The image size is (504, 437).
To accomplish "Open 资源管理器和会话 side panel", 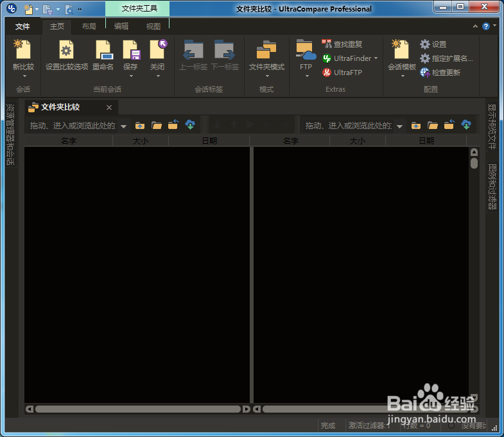I will (x=11, y=134).
